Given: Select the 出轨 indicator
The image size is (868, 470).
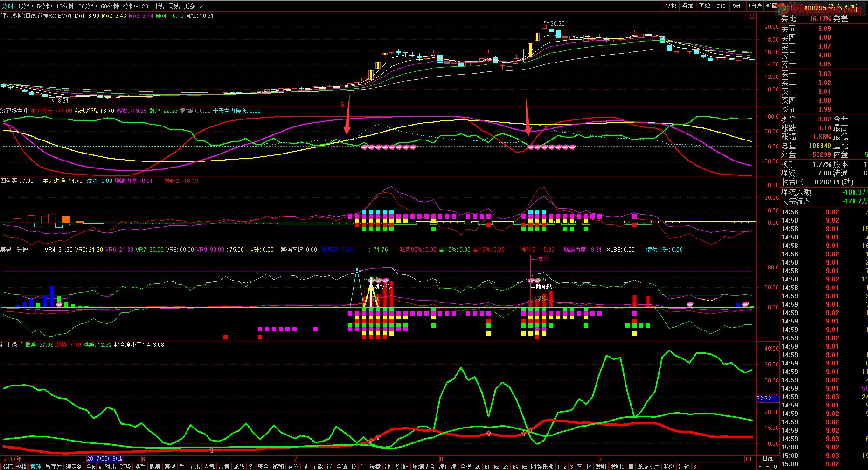Looking at the screenshot, I should (x=684, y=466).
